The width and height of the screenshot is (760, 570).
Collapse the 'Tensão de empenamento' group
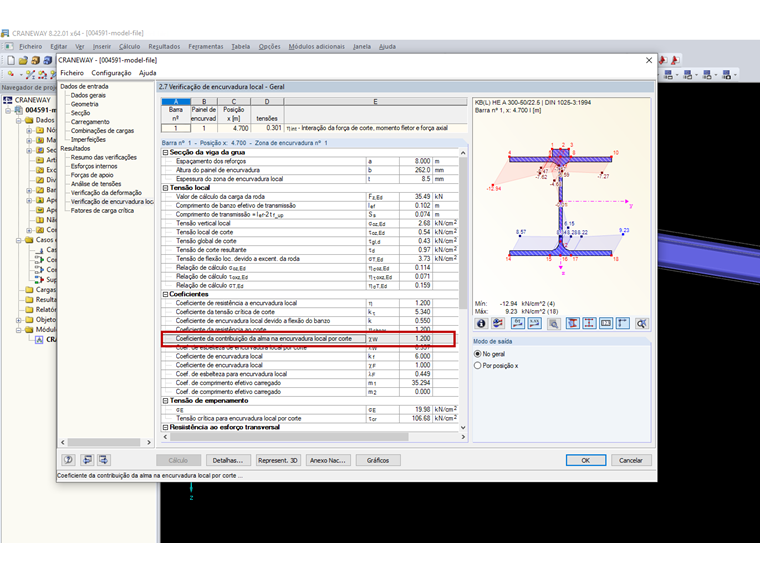click(x=165, y=401)
